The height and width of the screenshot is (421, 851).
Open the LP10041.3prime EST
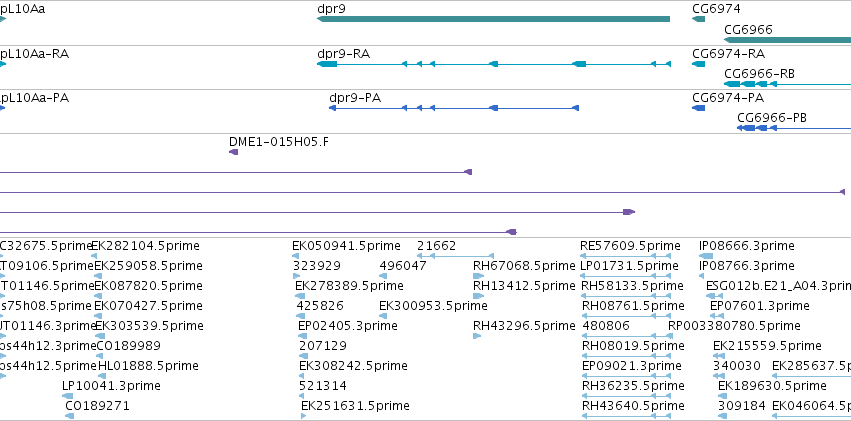111,386
